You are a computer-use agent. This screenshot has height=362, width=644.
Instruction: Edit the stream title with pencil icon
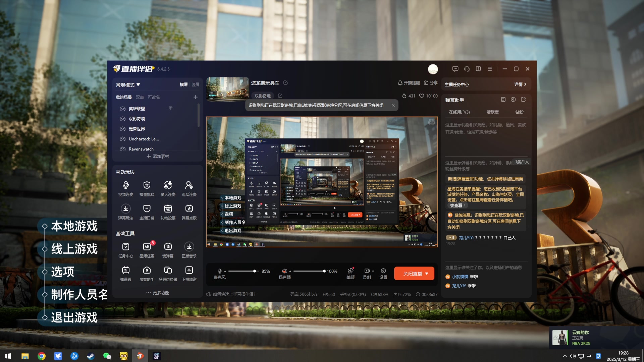tap(285, 82)
